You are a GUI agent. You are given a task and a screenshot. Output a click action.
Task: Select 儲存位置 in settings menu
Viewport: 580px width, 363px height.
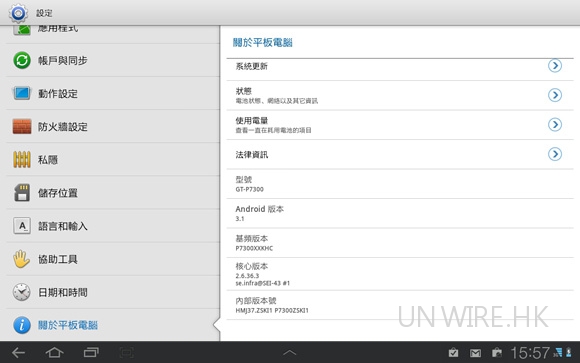coord(113,193)
